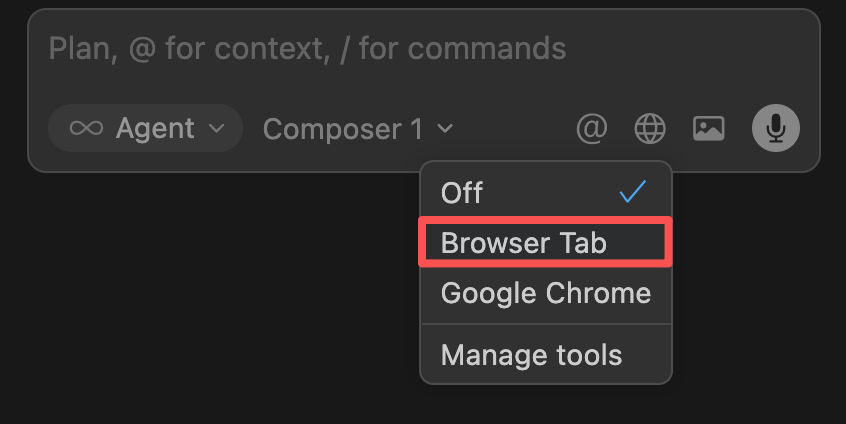This screenshot has width=846, height=424.
Task: Expand the Agent mode dropdown
Action: pos(146,128)
